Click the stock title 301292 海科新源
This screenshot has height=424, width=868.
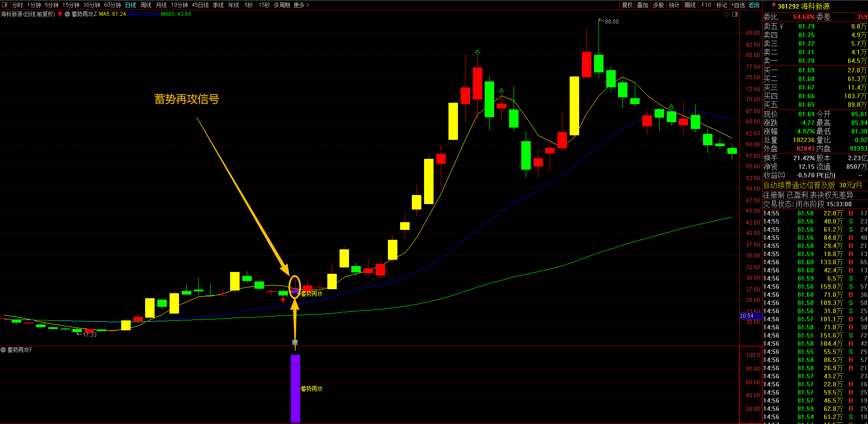(803, 6)
